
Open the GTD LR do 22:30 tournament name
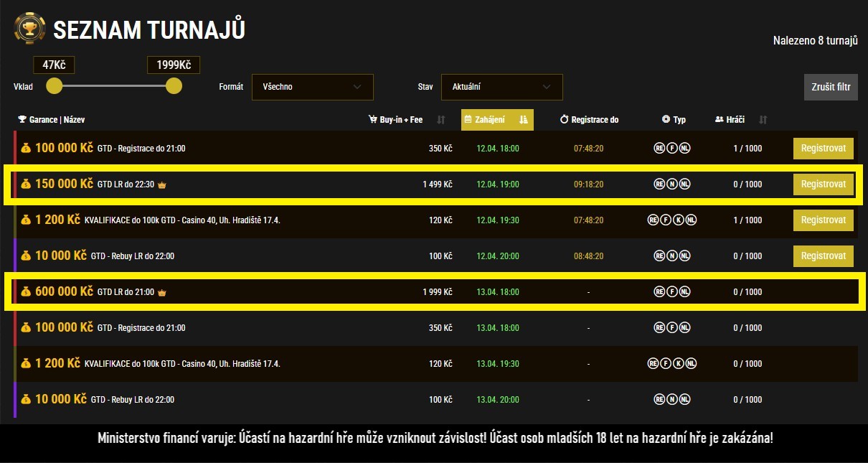click(x=126, y=184)
